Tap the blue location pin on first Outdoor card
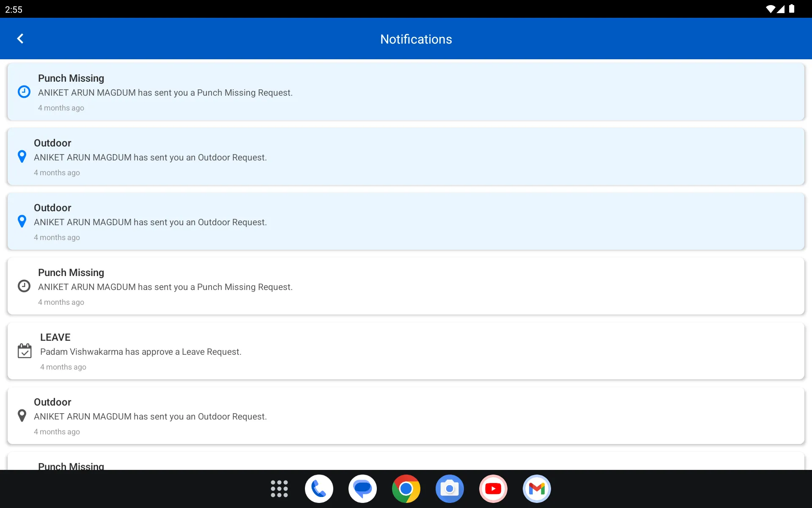This screenshot has width=812, height=508. point(22,157)
